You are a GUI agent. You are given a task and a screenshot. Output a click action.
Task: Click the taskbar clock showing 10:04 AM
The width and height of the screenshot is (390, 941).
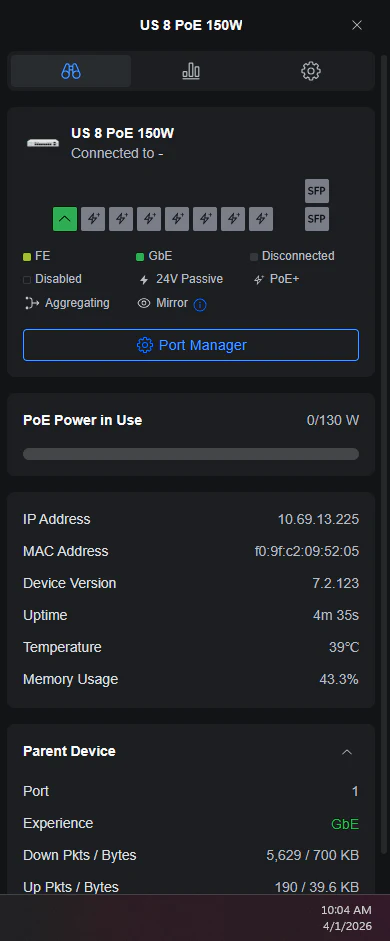(346, 910)
